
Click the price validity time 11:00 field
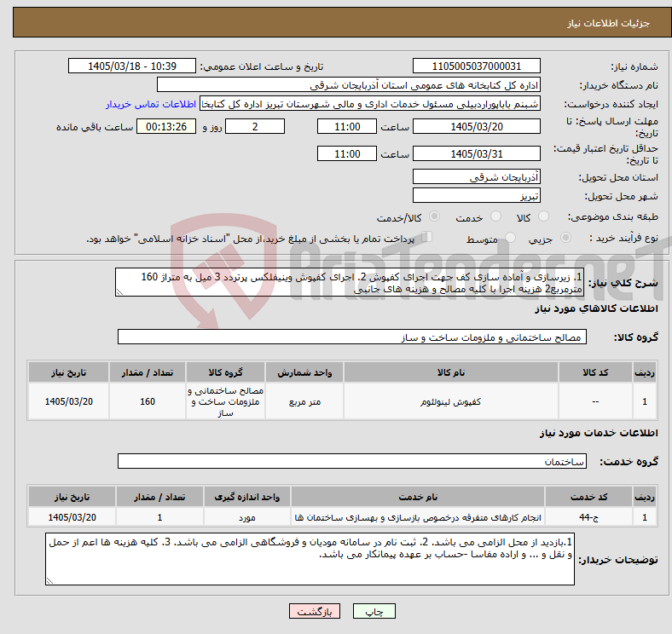tap(347, 153)
